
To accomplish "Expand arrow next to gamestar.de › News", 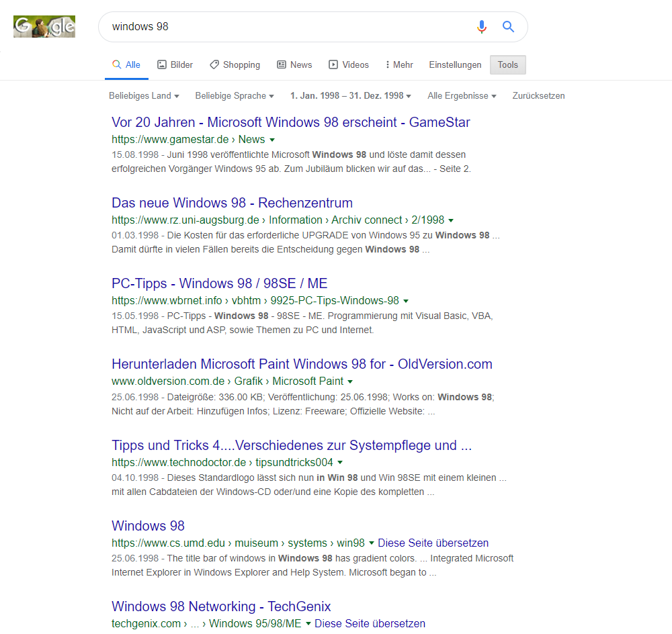I will click(x=272, y=140).
